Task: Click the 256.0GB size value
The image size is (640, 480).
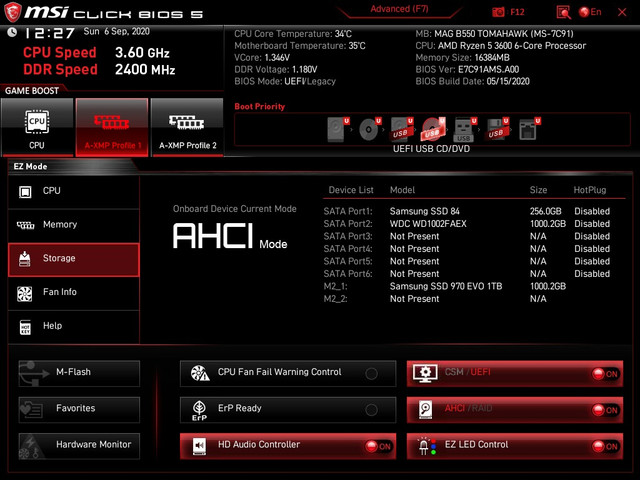Action: pos(545,211)
